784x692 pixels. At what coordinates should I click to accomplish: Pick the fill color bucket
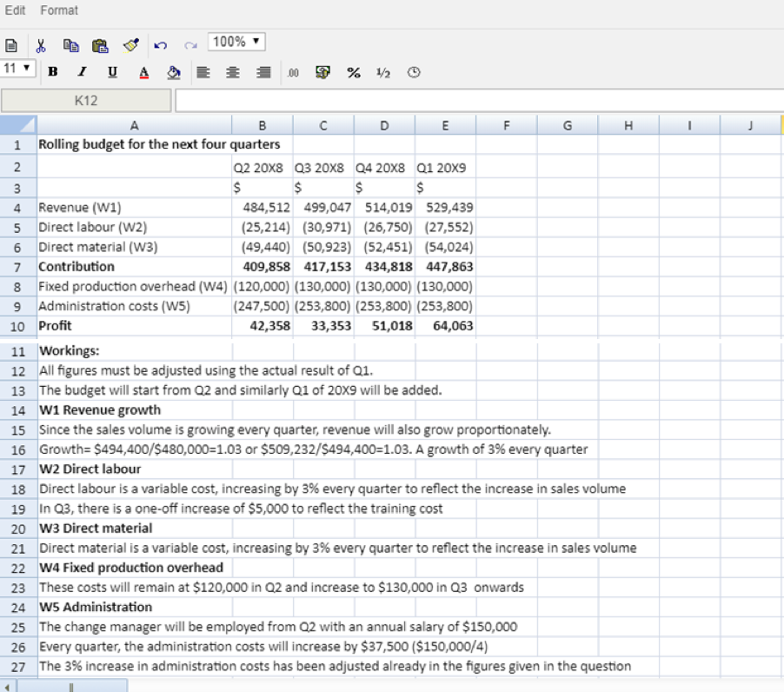pyautogui.click(x=173, y=74)
